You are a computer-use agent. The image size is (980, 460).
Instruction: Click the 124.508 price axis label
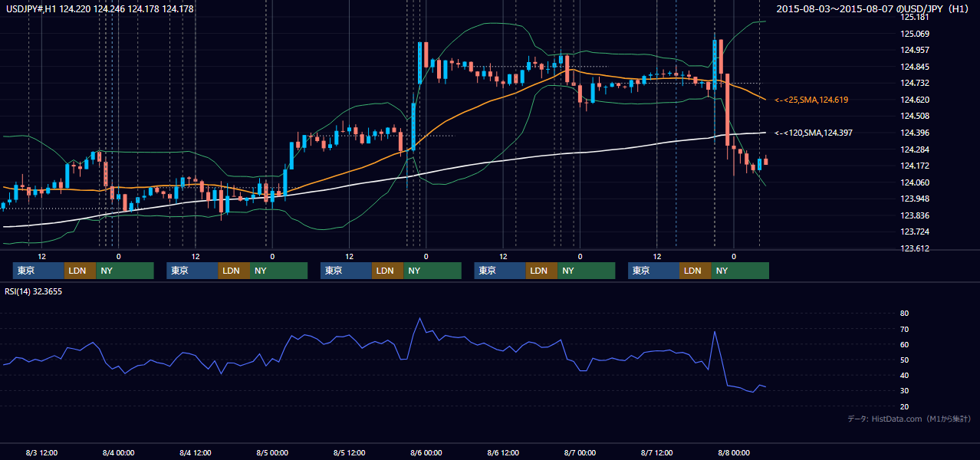915,116
